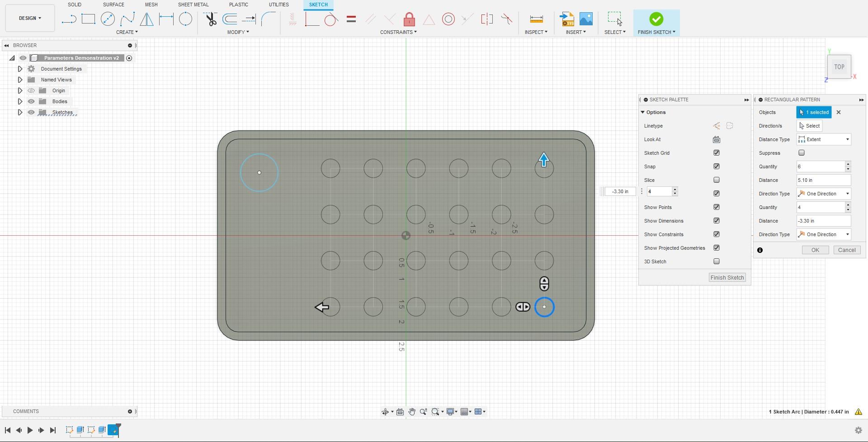
Task: Open the DESIGN workspace menu
Action: pos(29,18)
